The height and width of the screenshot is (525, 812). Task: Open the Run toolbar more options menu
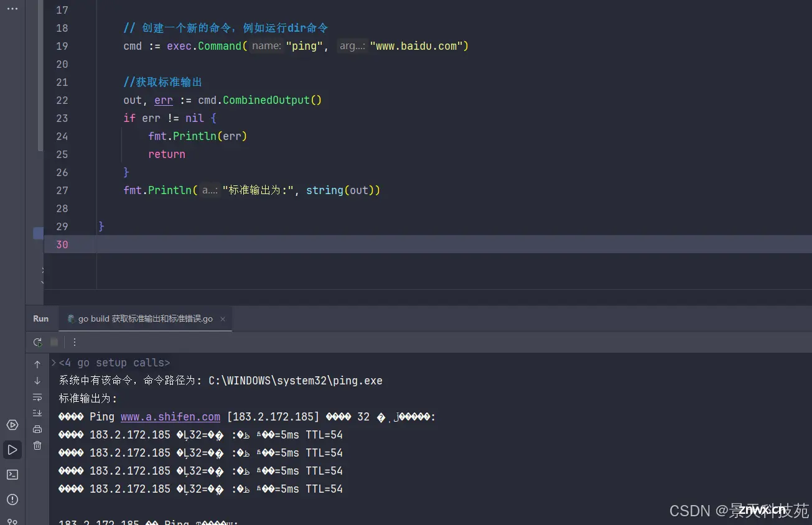point(75,342)
